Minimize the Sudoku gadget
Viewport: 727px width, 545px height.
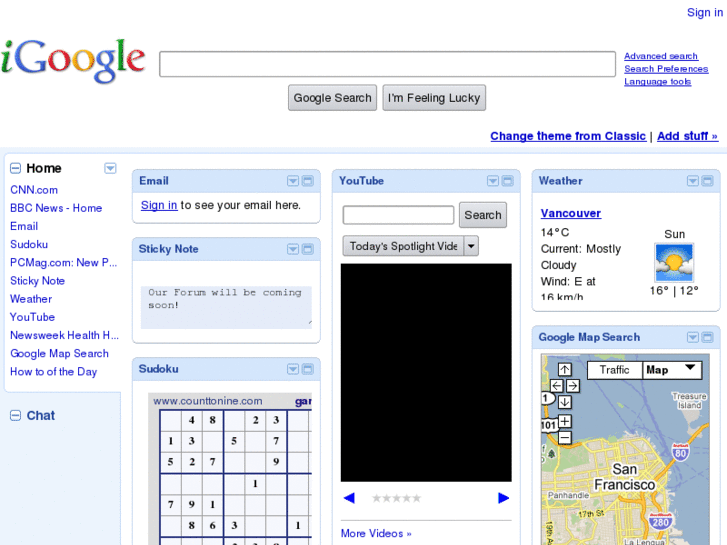click(x=308, y=369)
